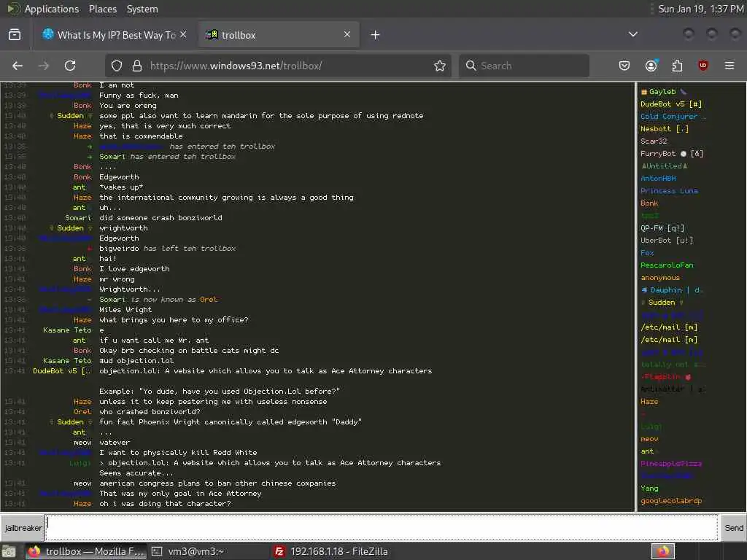747x560 pixels.
Task: Select QP-FM [q!] in user list
Action: click(x=662, y=227)
